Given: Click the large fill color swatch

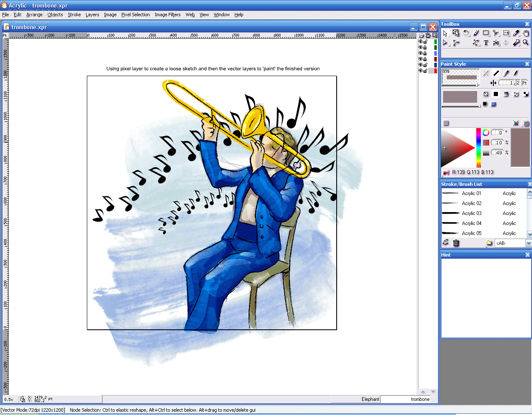Looking at the screenshot, I should (x=460, y=97).
